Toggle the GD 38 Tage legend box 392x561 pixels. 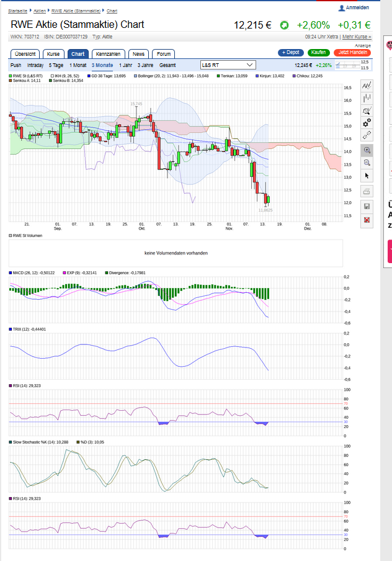[x=89, y=76]
